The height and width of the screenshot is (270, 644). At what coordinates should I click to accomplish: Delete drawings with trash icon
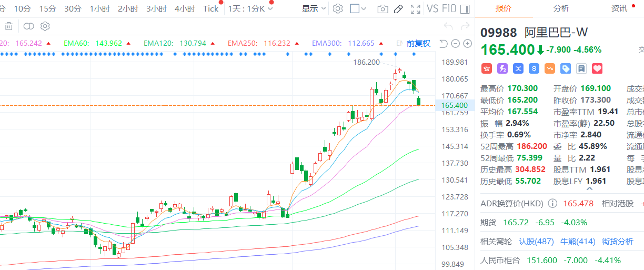(x=8, y=26)
